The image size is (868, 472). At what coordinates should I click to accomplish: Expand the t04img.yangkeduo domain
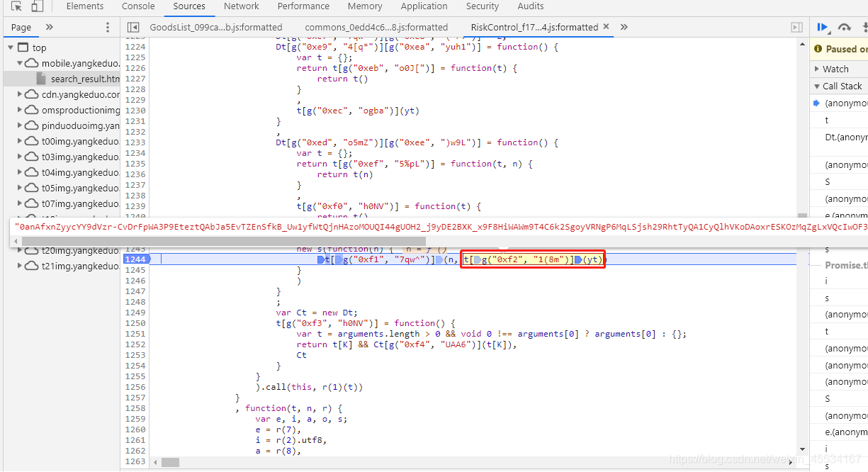pyautogui.click(x=20, y=172)
